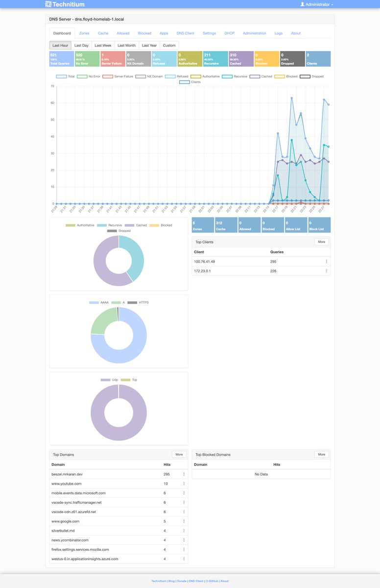The width and height of the screenshot is (380, 588).
Task: Toggle Authoritative in response donut legend
Action: pyautogui.click(x=80, y=225)
